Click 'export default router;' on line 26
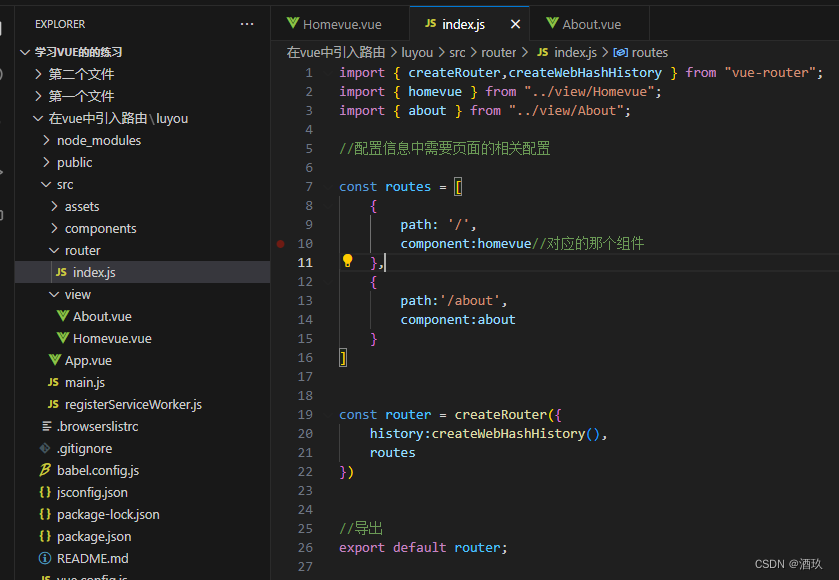The image size is (839, 580). (x=423, y=547)
